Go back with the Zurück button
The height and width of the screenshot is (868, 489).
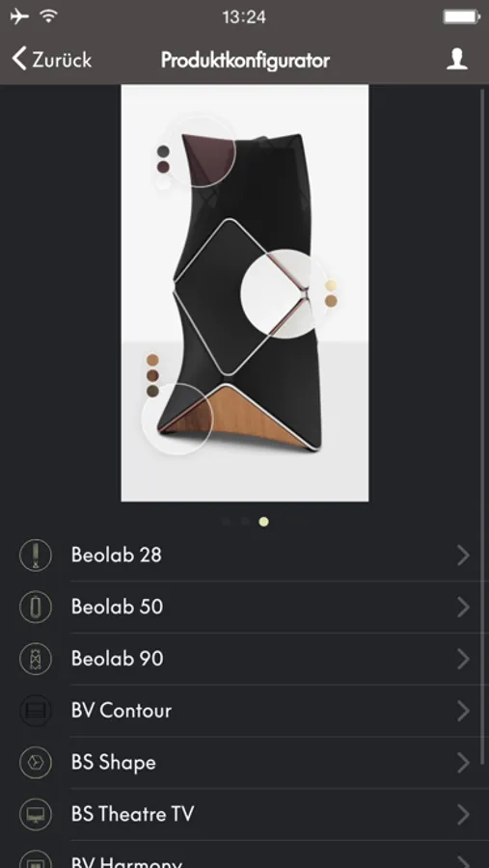(52, 59)
